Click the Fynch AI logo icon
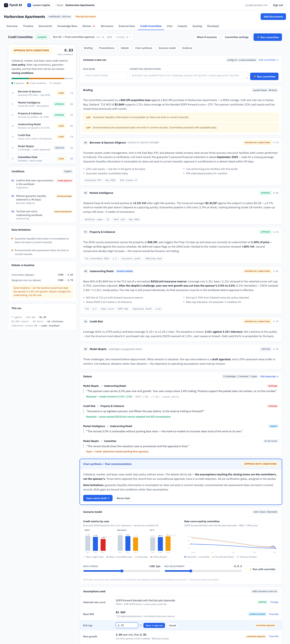 tap(6, 5)
